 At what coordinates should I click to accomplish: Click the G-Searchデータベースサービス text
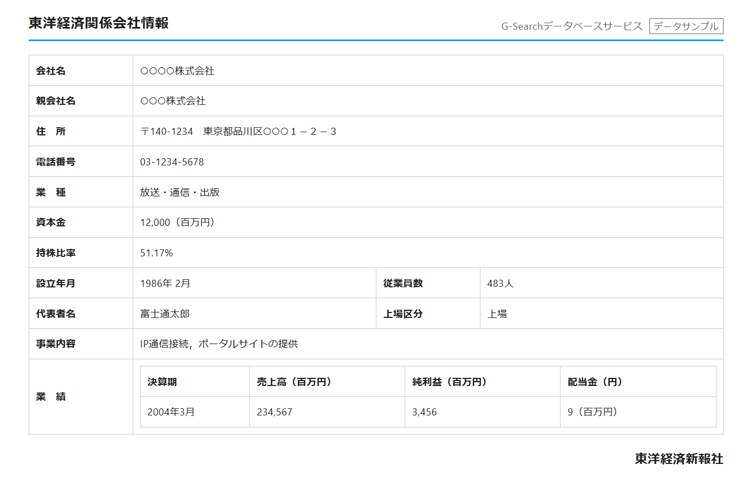click(x=571, y=26)
